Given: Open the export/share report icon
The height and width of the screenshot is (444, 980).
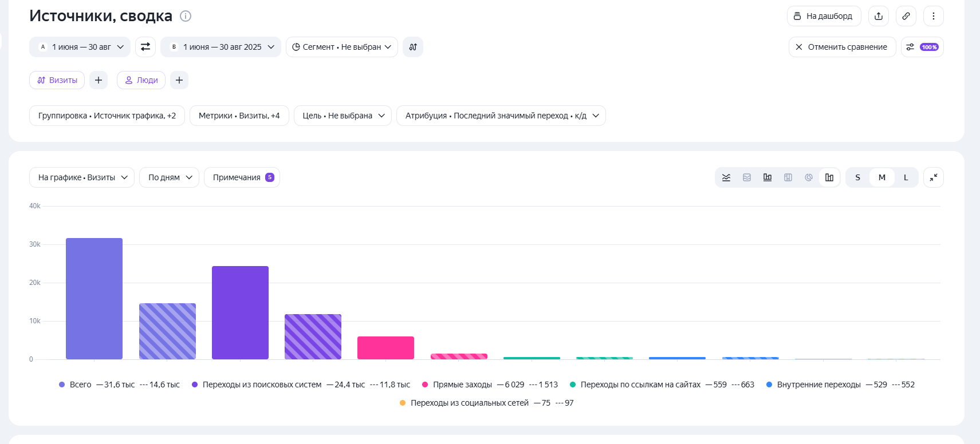Looking at the screenshot, I should point(879,16).
